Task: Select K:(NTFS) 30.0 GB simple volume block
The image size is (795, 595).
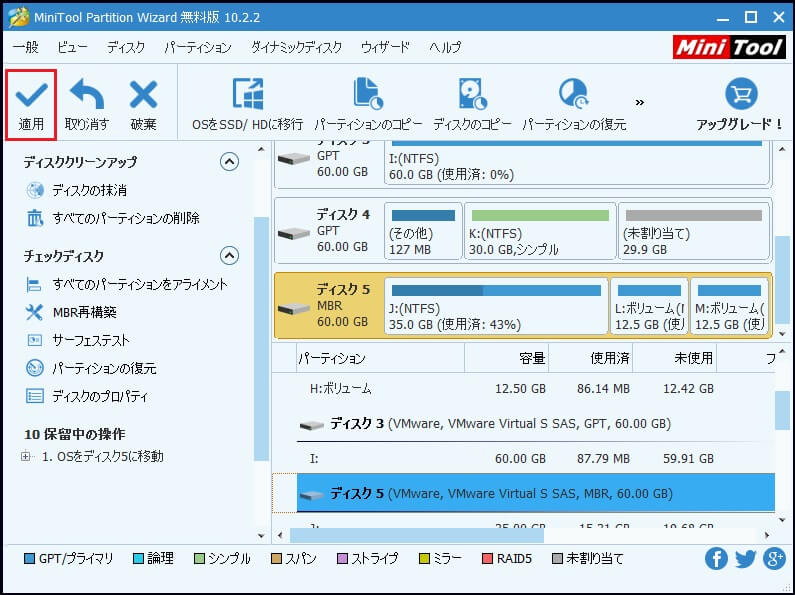Action: click(x=540, y=231)
